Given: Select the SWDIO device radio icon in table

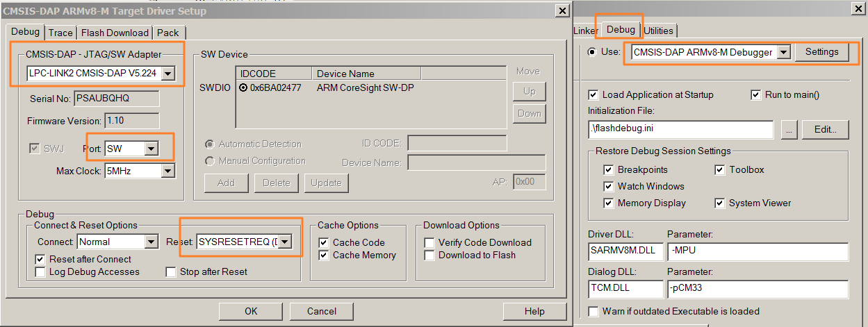Looking at the screenshot, I should [x=243, y=87].
